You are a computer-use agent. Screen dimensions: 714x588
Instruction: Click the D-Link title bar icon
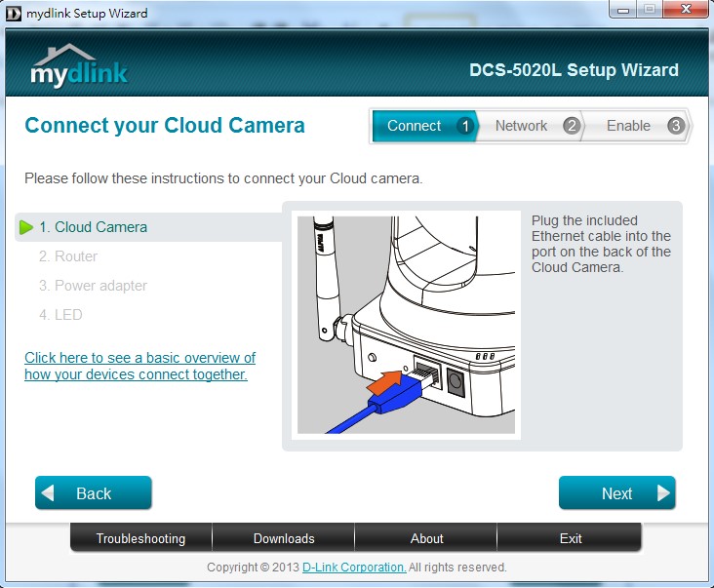pos(14,14)
